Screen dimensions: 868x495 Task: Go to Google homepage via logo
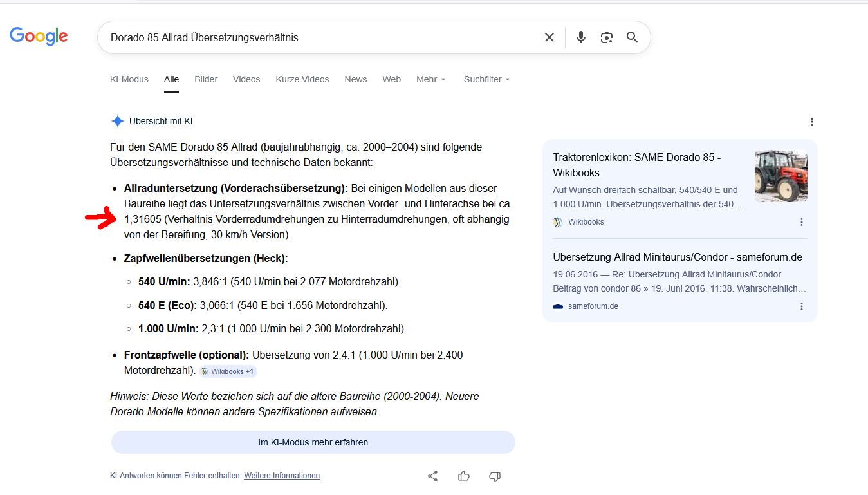coord(39,37)
